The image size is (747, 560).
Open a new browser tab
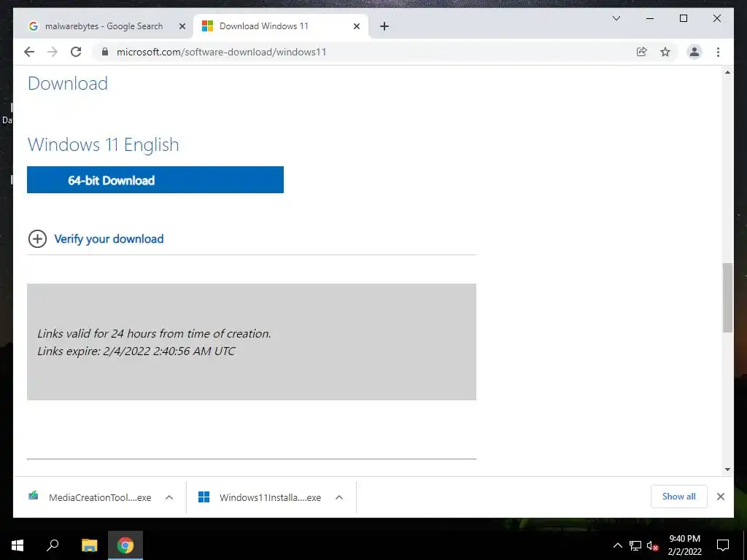[x=384, y=26]
